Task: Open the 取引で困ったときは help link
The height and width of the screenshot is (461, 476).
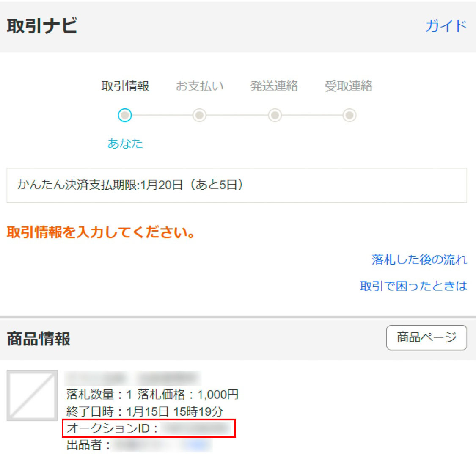Action: point(413,286)
